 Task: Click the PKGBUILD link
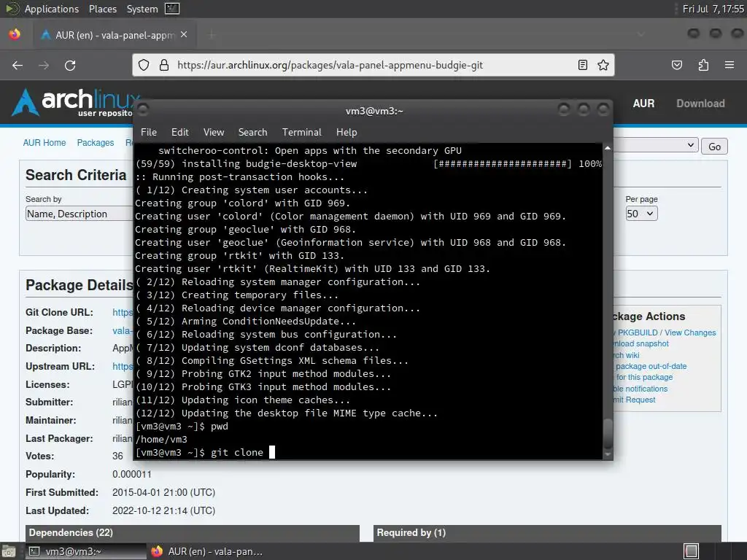coord(638,332)
